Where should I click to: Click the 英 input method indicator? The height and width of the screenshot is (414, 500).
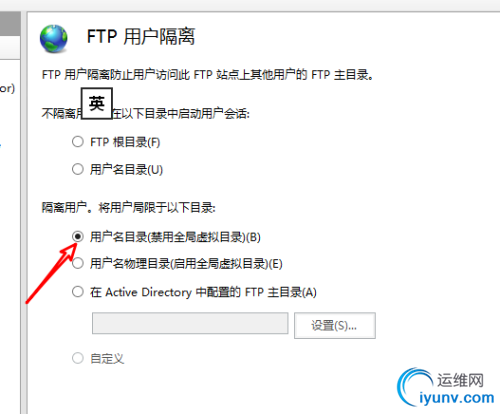coord(97,103)
